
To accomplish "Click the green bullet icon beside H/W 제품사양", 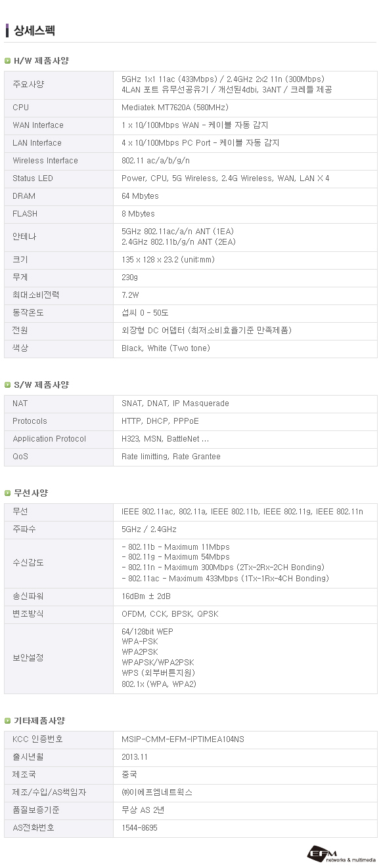I will pos(7,60).
